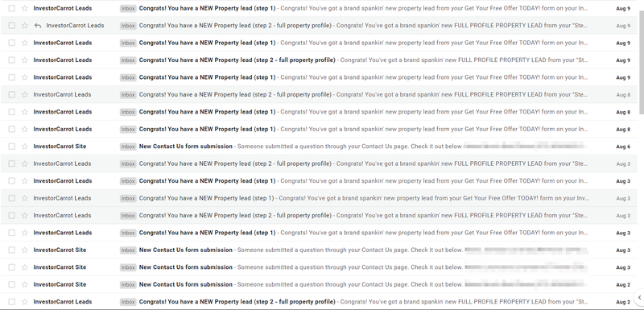Screen dimensions: 644x310
Task: Star the Aug 6 Contact Us form email
Action: click(x=25, y=147)
